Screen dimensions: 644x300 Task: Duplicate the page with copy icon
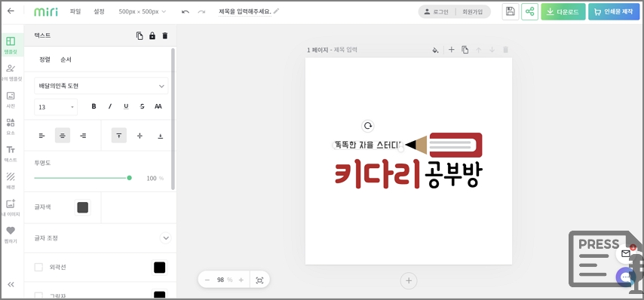465,50
